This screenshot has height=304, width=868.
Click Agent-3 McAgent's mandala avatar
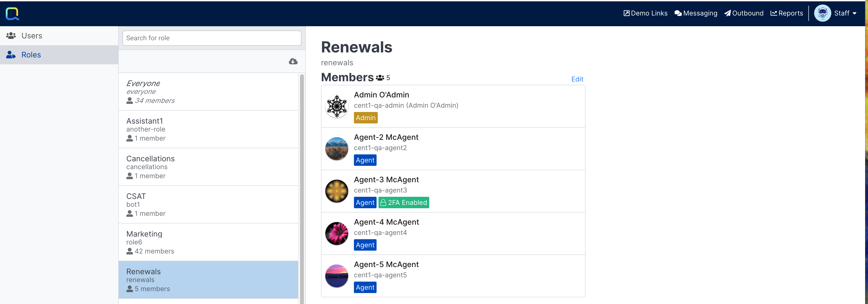pos(336,191)
